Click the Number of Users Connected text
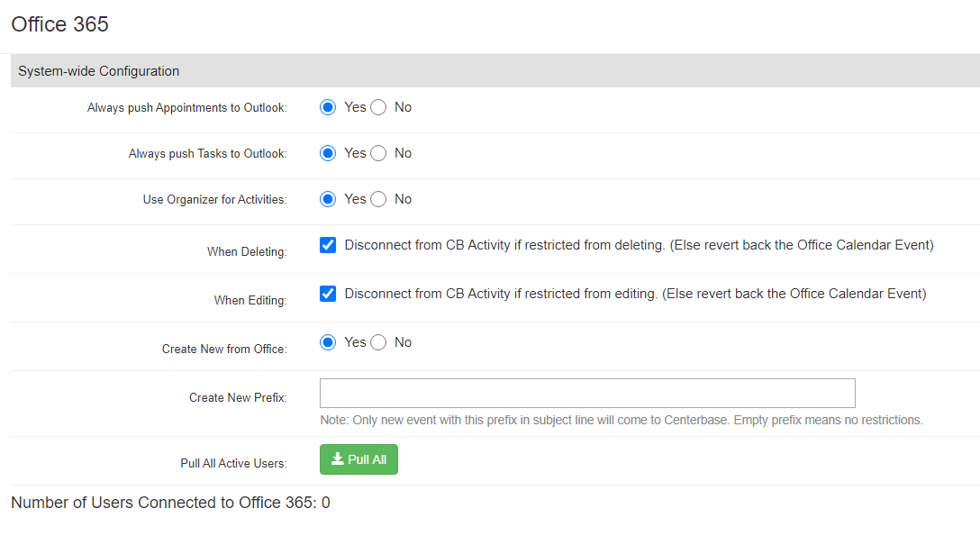 (170, 503)
